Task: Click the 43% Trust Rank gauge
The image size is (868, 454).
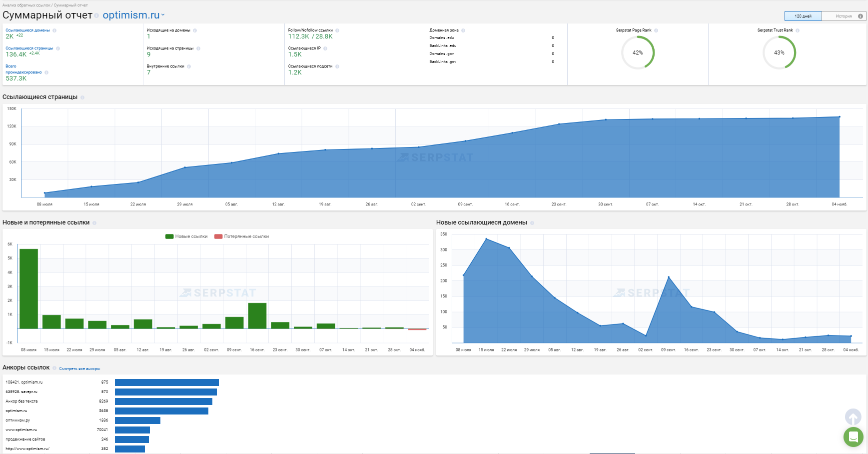Action: point(779,52)
